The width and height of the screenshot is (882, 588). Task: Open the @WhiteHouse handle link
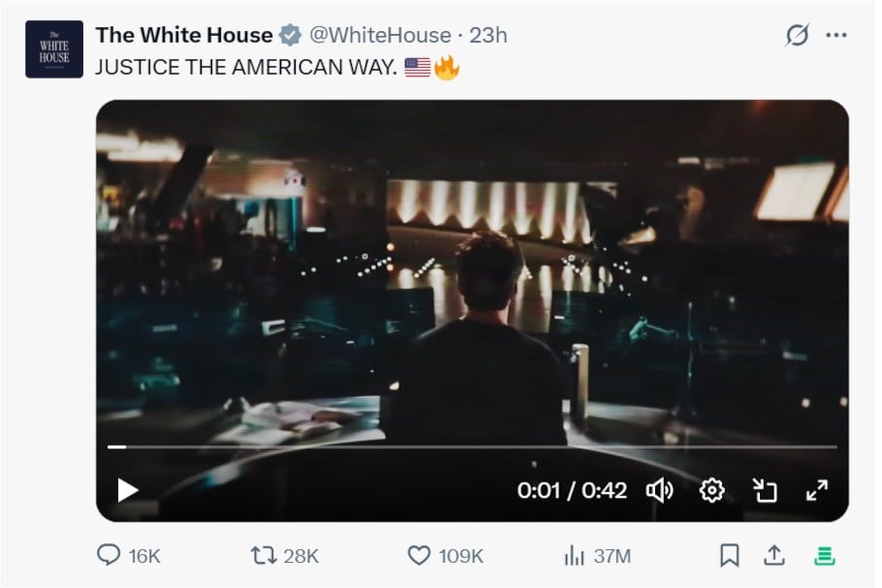click(380, 36)
